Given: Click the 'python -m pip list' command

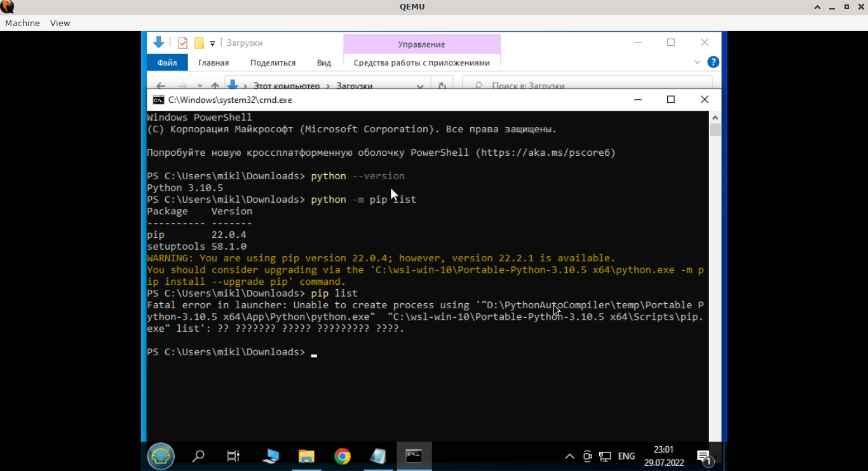Looking at the screenshot, I should point(363,200).
